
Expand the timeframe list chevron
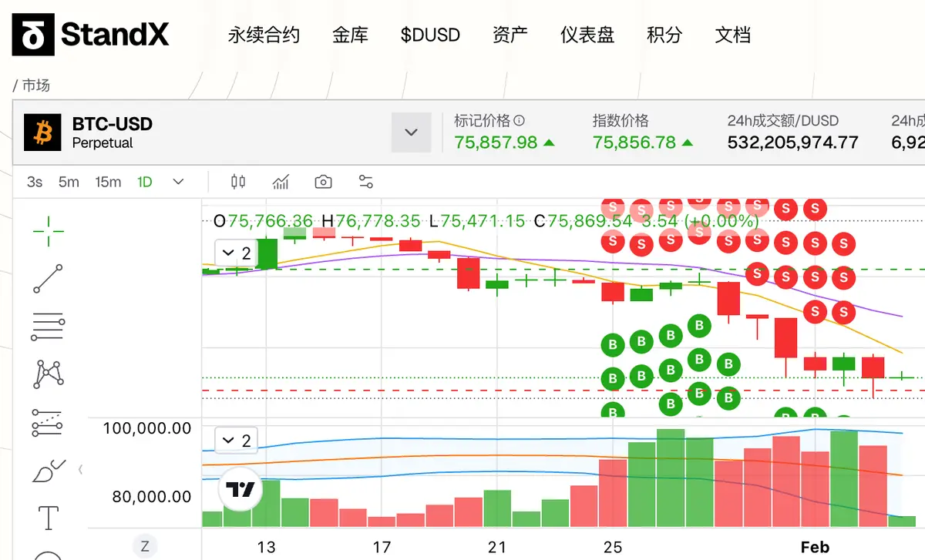click(x=178, y=182)
